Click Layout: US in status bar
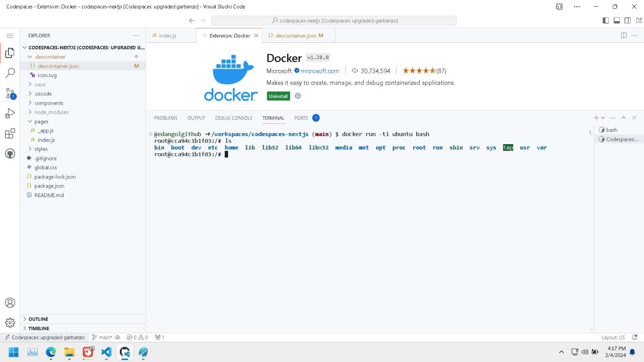The image size is (644, 362). [613, 338]
